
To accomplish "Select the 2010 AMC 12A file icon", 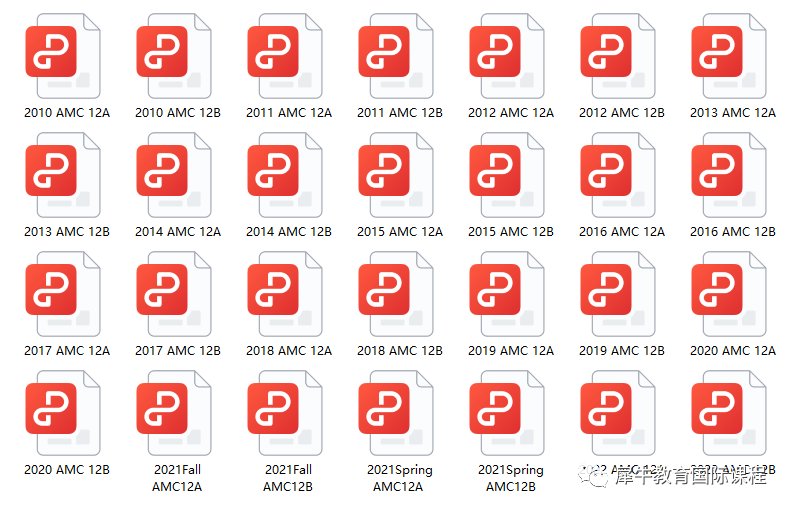I will tap(62, 53).
